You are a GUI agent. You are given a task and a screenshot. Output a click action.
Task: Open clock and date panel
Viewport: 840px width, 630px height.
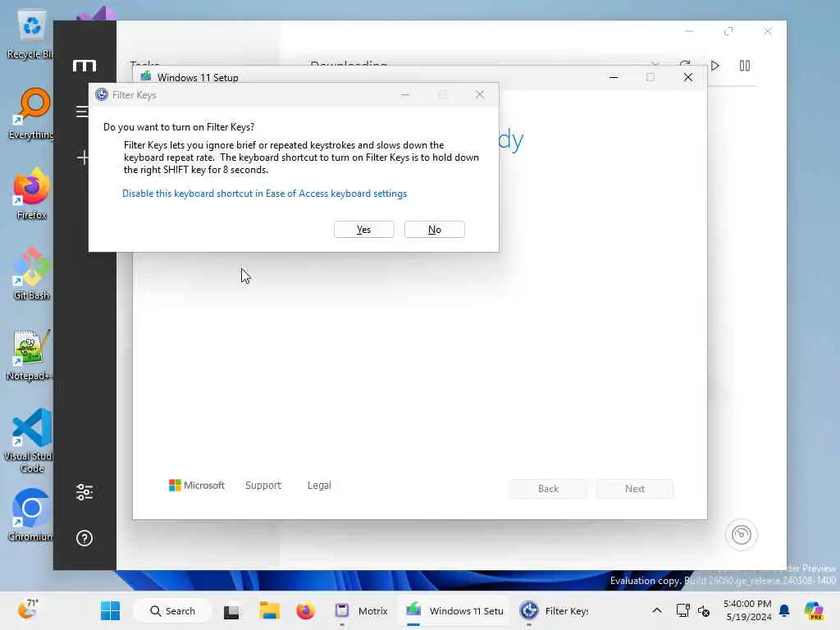pos(747,610)
